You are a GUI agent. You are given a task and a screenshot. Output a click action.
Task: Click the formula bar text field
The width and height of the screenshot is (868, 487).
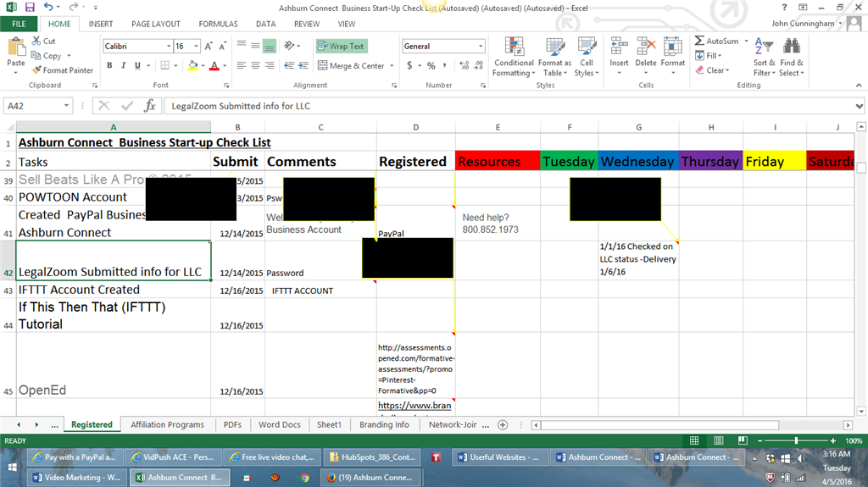click(x=509, y=106)
